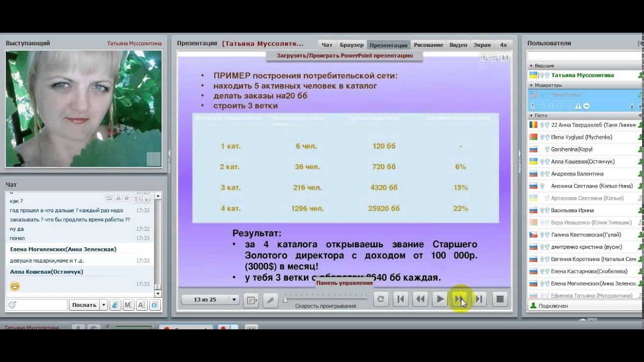Image resolution: width=644 pixels, height=362 pixels.
Task: Click microphone icon in moderator row
Action: tap(533, 106)
